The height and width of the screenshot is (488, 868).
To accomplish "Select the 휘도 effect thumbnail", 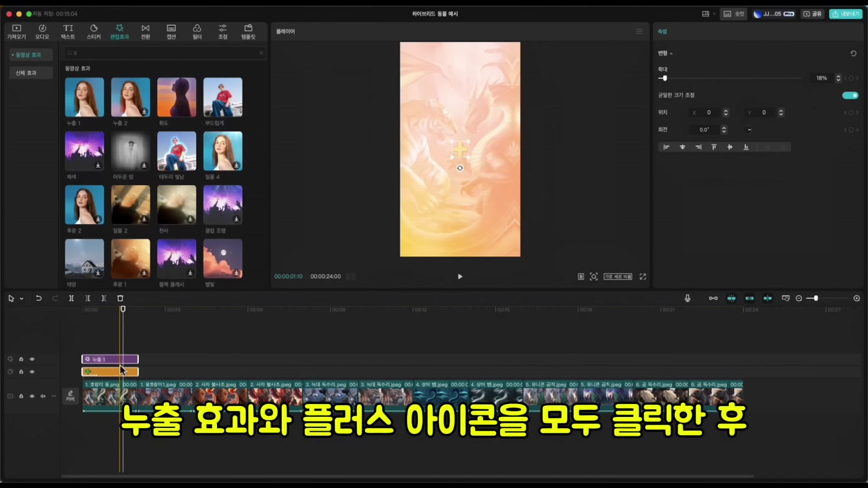I will (x=176, y=97).
